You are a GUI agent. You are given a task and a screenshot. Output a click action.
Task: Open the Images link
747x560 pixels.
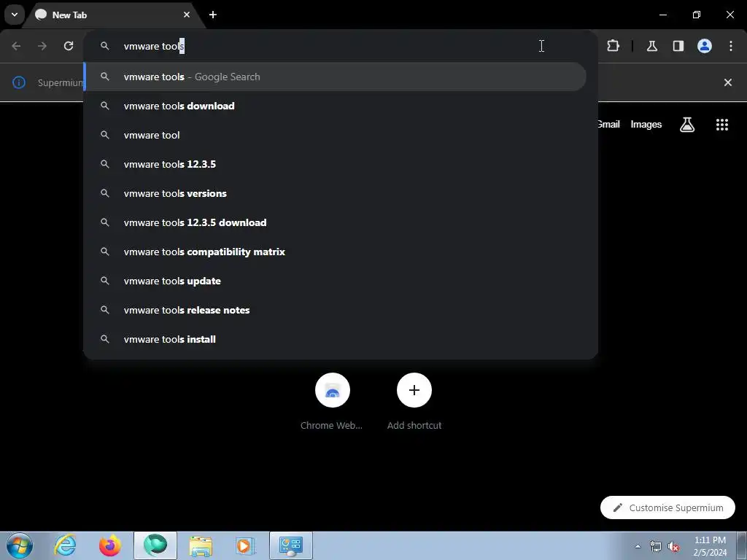tap(646, 124)
